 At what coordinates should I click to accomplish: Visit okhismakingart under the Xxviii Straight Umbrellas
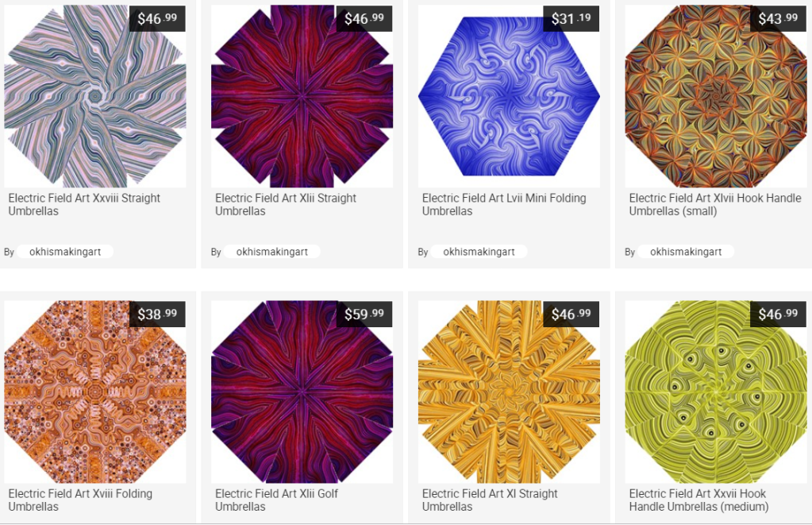[65, 252]
